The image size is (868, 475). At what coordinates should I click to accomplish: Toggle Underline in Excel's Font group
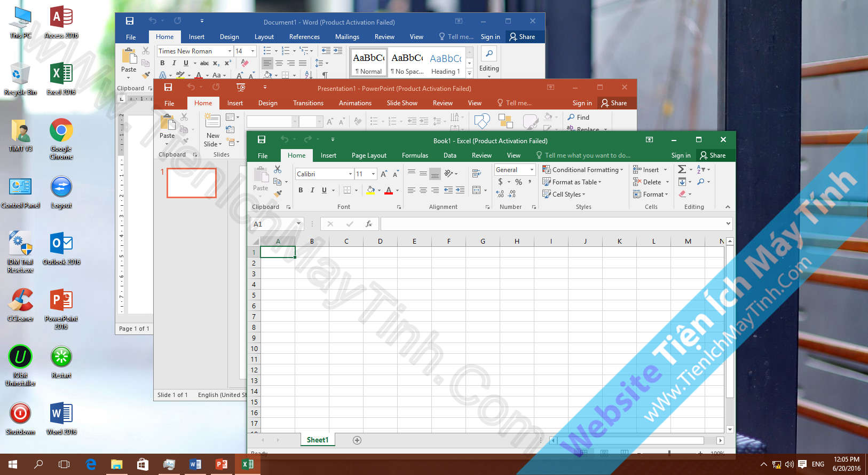[x=324, y=190]
